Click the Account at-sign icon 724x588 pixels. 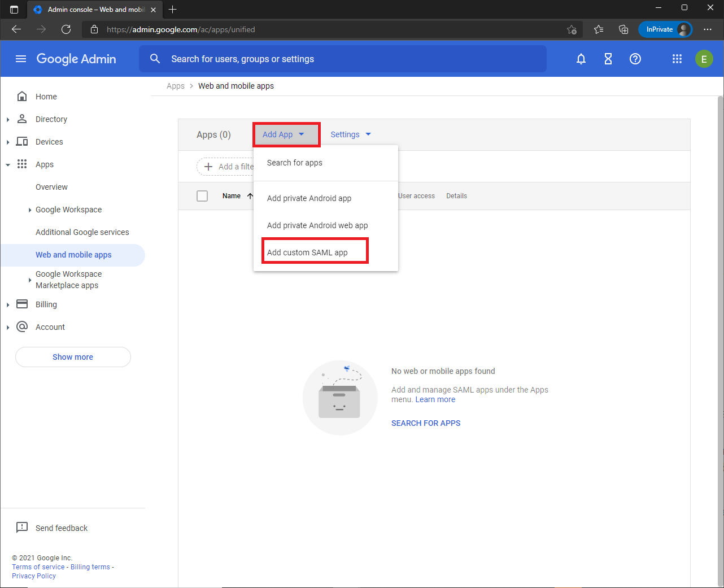[22, 327]
